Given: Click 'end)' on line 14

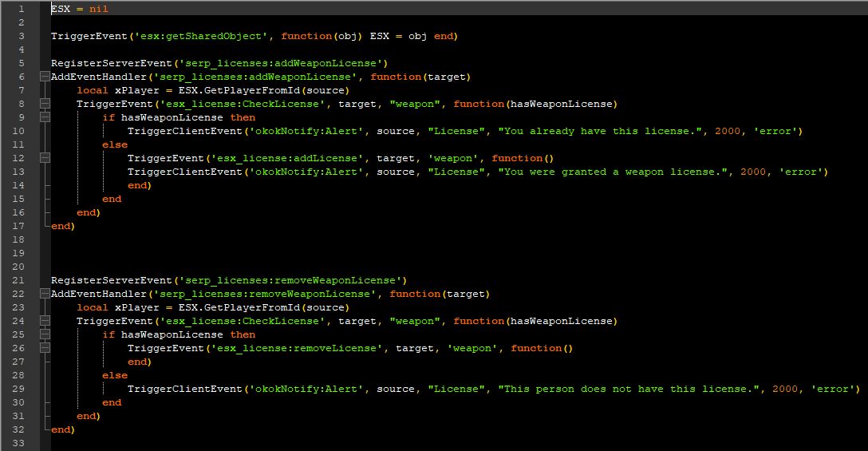Looking at the screenshot, I should tap(140, 185).
